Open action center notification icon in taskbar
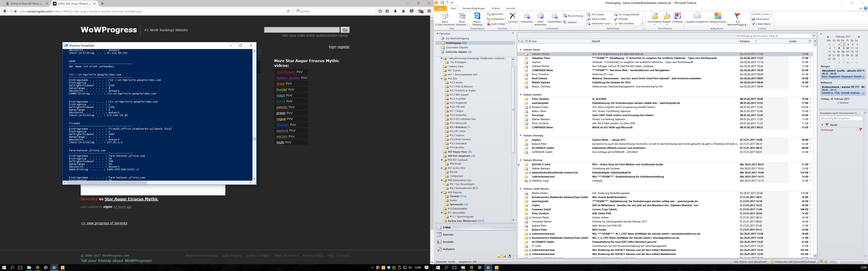The height and width of the screenshot is (271, 868). pyautogui.click(x=427, y=268)
